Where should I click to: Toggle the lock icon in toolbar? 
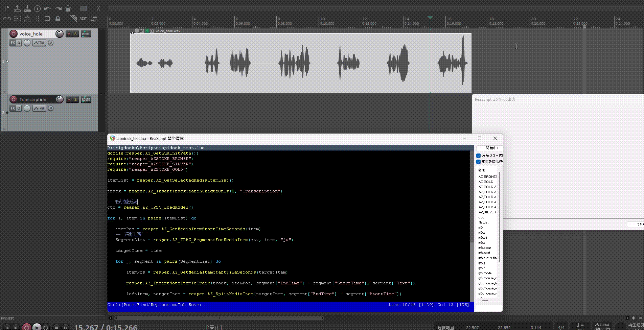[x=58, y=19]
